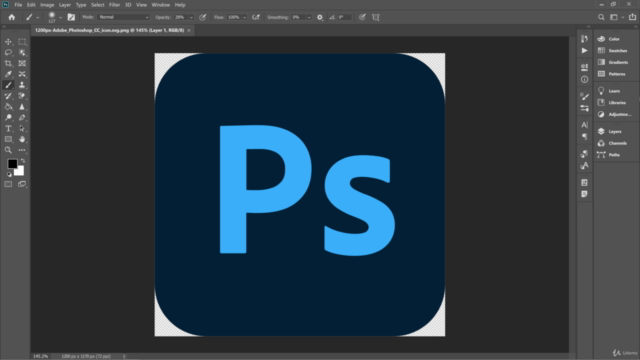This screenshot has height=360, width=640.
Task: Select the Frame tool
Action: point(22,63)
